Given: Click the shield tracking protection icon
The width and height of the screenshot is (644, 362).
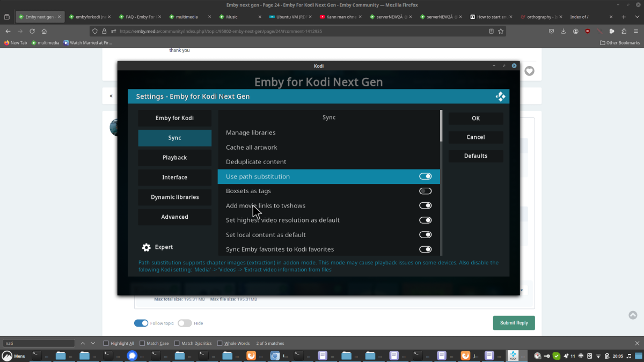Looking at the screenshot, I should (x=95, y=31).
